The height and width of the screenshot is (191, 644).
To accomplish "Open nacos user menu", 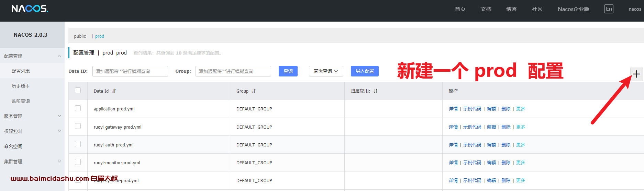I will pyautogui.click(x=635, y=9).
